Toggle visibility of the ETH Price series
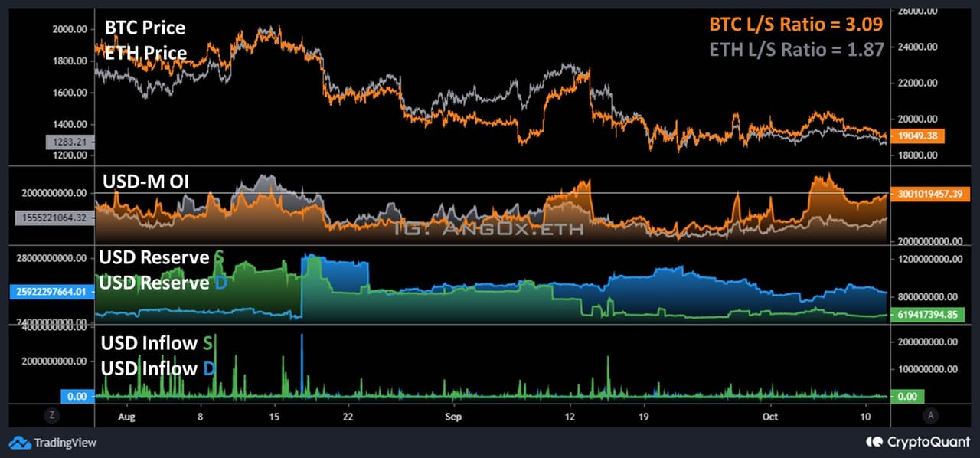980x458 pixels. coord(145,53)
